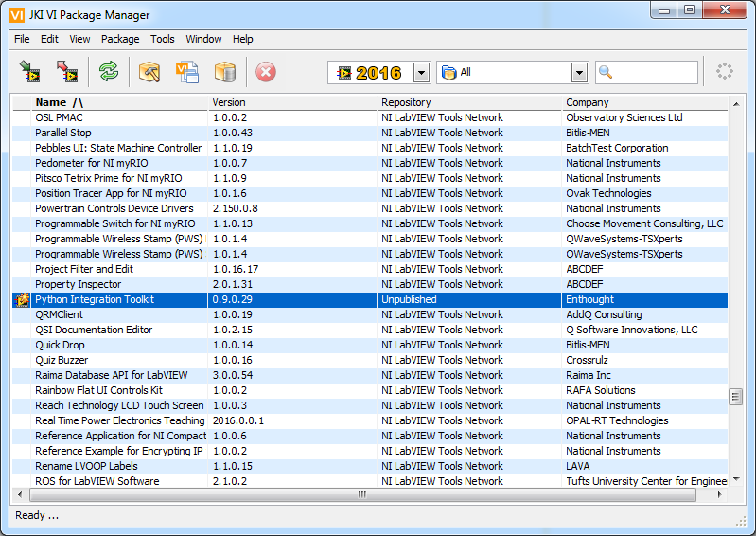Sort by the Company column header
This screenshot has width=756, height=536.
pos(645,102)
